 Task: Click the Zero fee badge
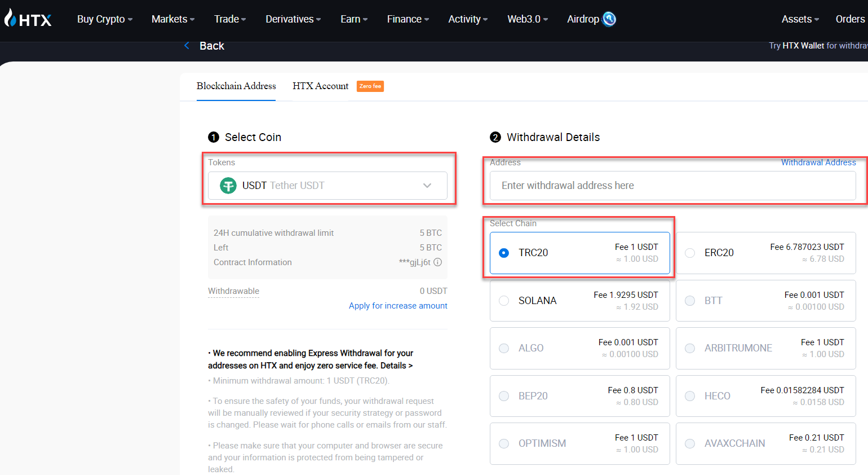[x=370, y=86]
